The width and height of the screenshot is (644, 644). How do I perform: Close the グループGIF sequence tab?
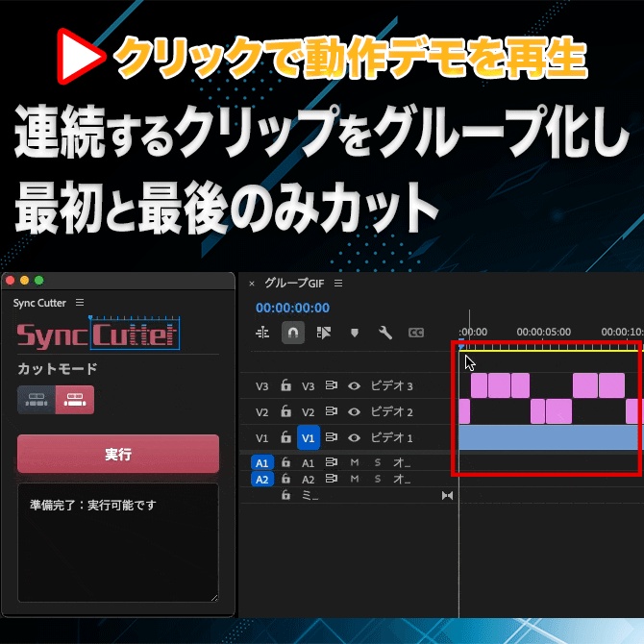coord(252,284)
